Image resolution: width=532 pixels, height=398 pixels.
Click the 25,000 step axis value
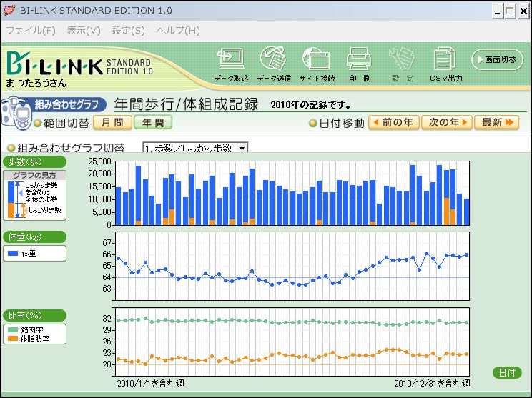pyautogui.click(x=100, y=161)
